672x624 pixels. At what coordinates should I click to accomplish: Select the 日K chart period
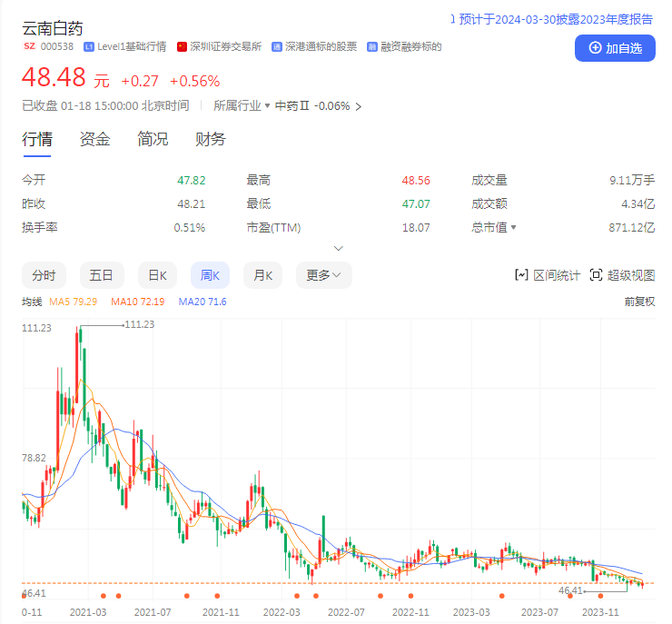157,275
